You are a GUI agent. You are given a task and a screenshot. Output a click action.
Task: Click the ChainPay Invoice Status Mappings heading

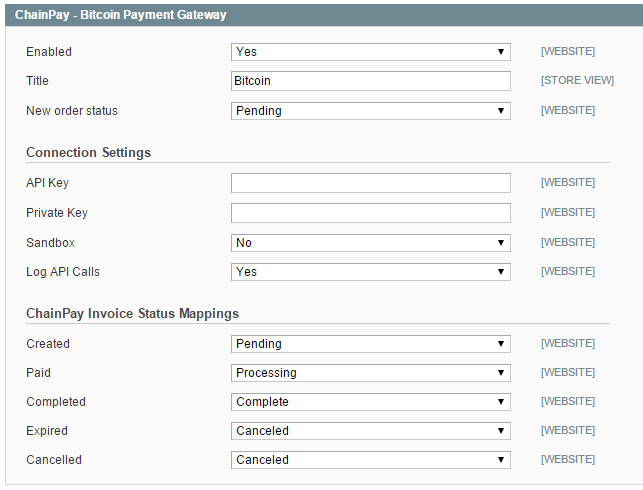(x=132, y=314)
